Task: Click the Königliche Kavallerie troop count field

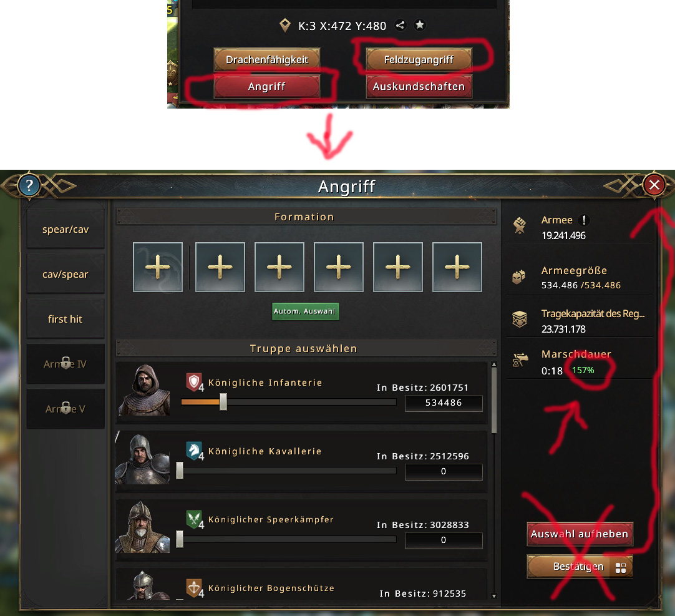Action: click(444, 472)
